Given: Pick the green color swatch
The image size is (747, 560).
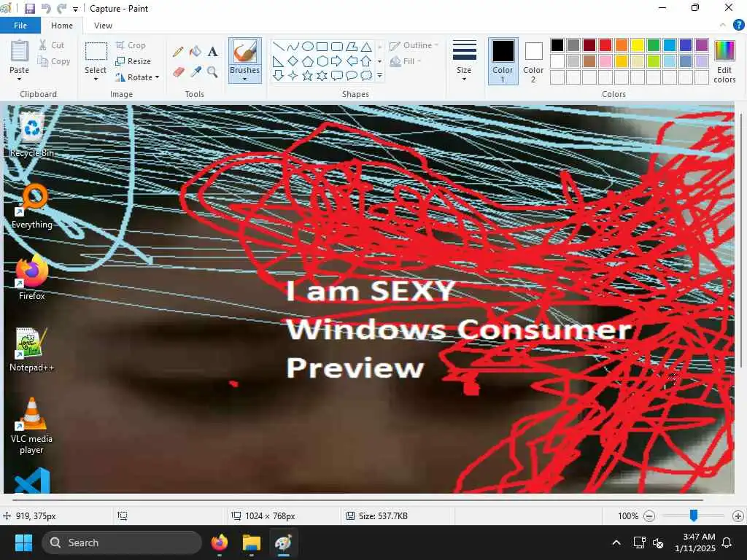Looking at the screenshot, I should [654, 45].
